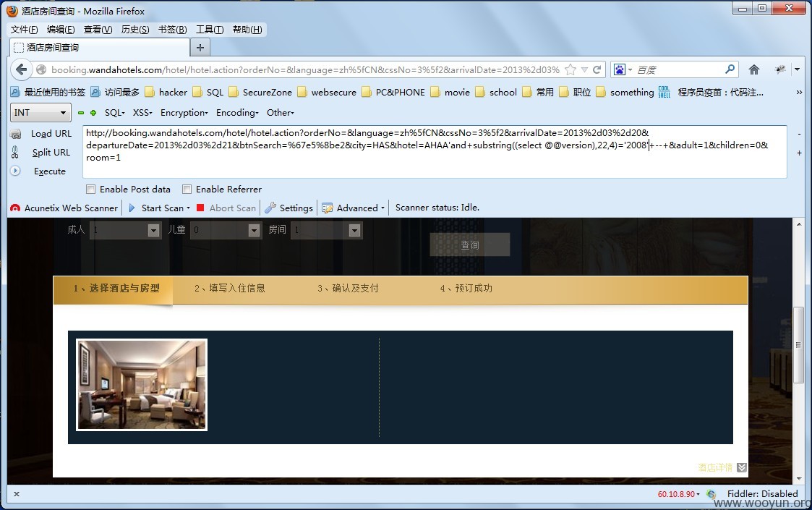The image size is (812, 510).
Task: Open a new tab with plus button
Action: pyautogui.click(x=200, y=48)
